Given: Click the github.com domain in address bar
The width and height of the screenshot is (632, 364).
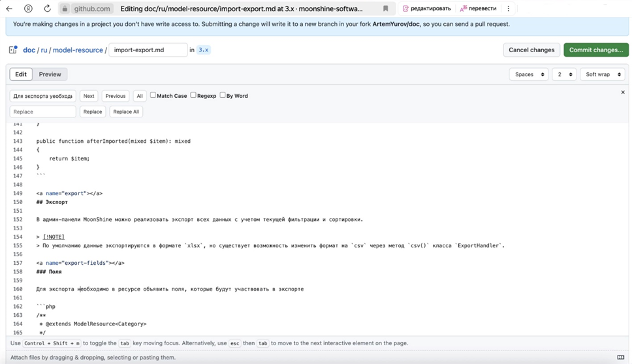Looking at the screenshot, I should (x=92, y=8).
